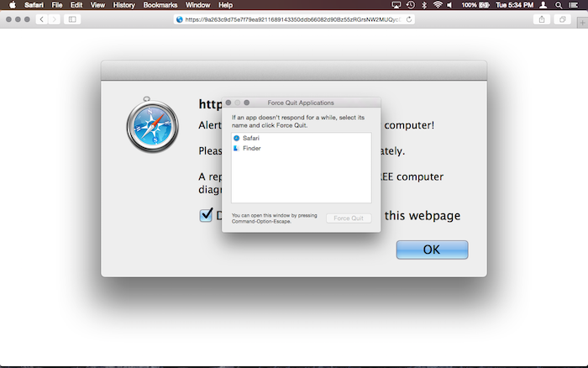The width and height of the screenshot is (588, 368).
Task: Open the user account menu bar icon
Action: (x=543, y=5)
